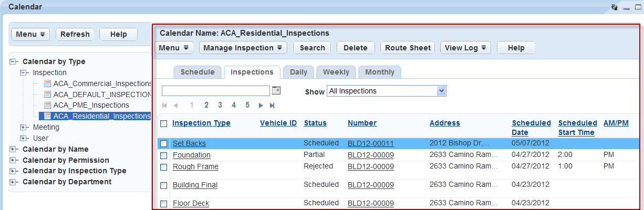Go to page 3 of results
Image resolution: width=644 pixels, height=210 pixels.
(220, 105)
